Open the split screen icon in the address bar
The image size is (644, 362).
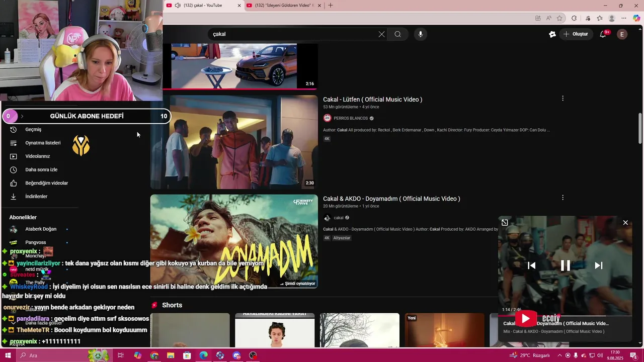pyautogui.click(x=538, y=18)
